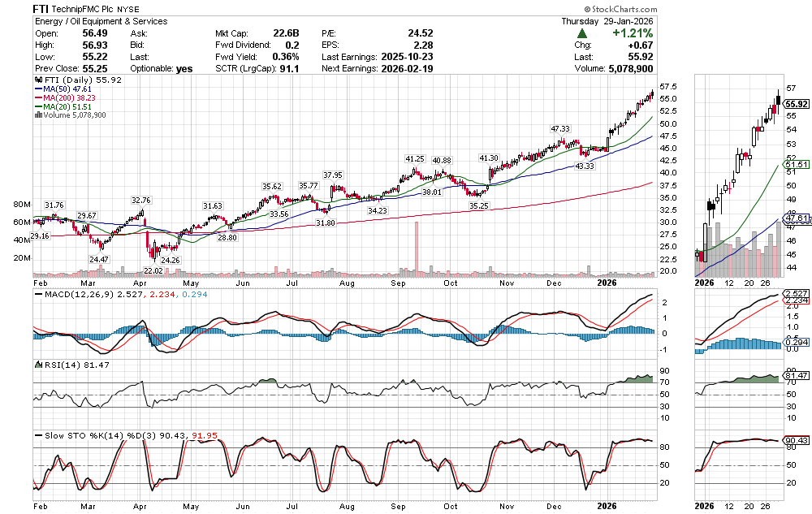
Task: Click the 47.33 price peak label
Action: click(560, 128)
